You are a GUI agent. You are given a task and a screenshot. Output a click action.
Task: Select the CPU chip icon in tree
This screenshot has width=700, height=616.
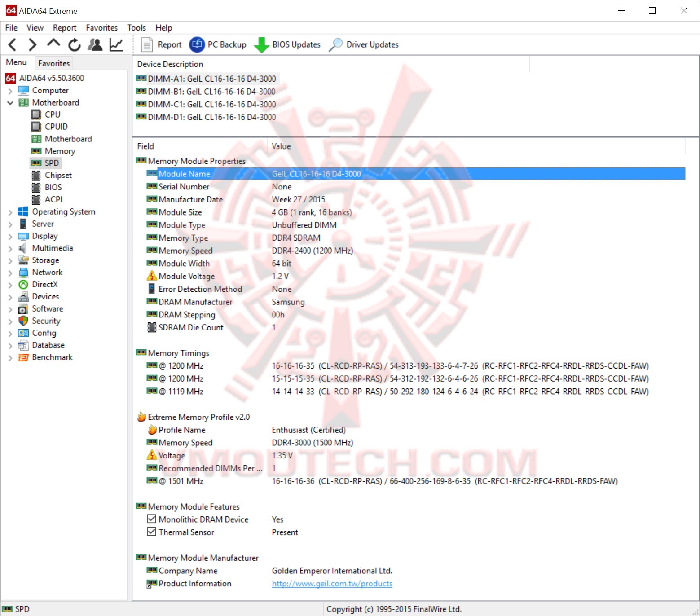36,114
